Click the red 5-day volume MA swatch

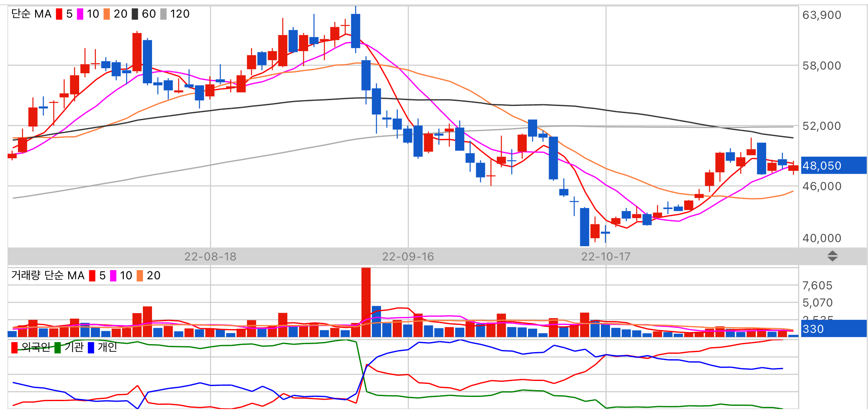click(x=92, y=276)
